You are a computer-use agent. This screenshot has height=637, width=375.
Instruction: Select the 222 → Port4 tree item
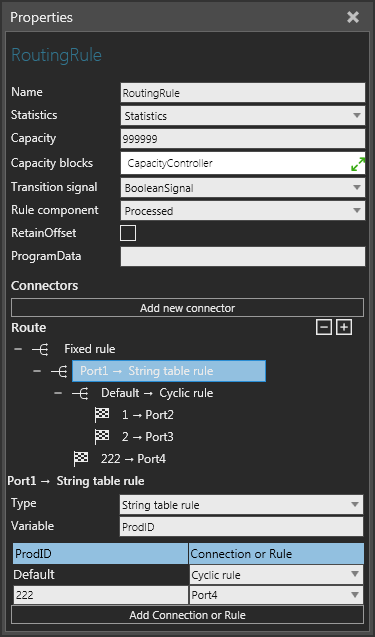(x=133, y=459)
